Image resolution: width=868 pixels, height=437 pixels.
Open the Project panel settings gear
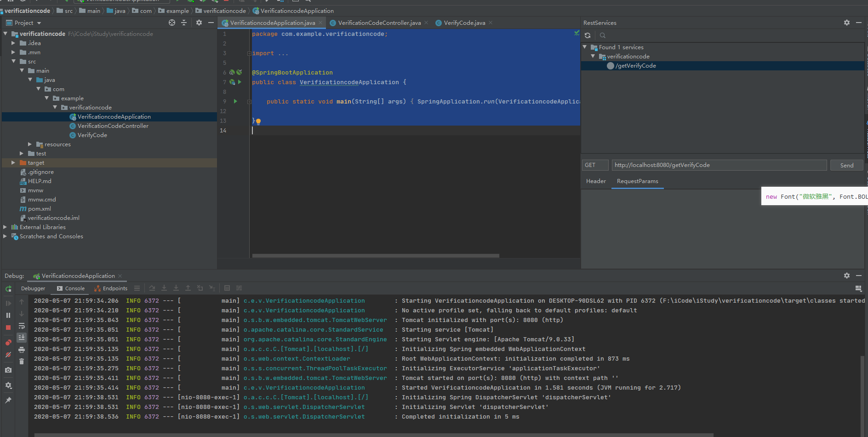click(199, 23)
